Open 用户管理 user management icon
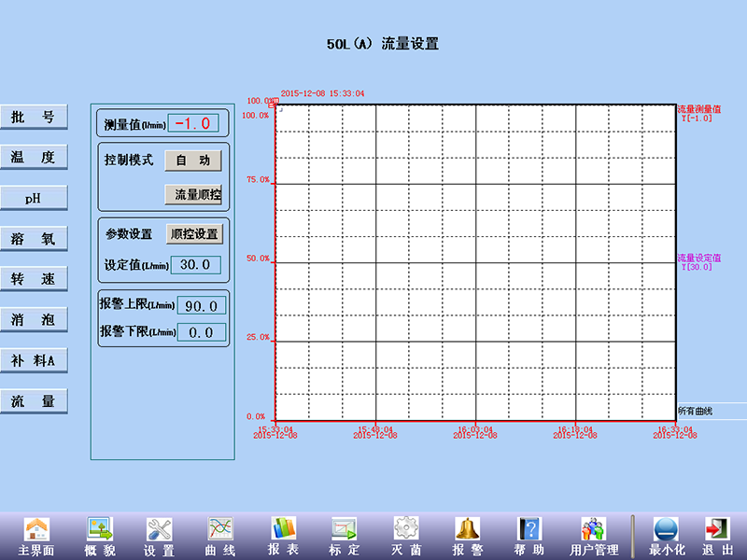The width and height of the screenshot is (747, 560). pos(594,529)
